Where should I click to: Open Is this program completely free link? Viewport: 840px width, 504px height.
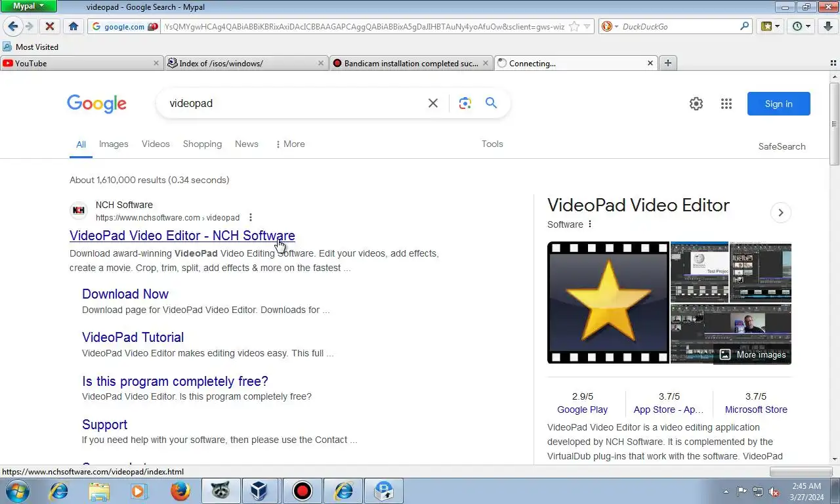(x=175, y=381)
